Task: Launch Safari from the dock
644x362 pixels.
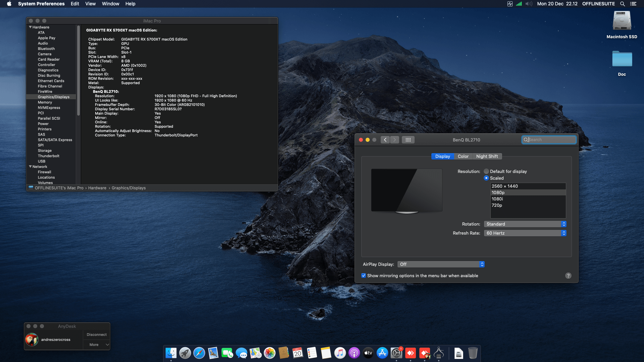Action: 199,353
